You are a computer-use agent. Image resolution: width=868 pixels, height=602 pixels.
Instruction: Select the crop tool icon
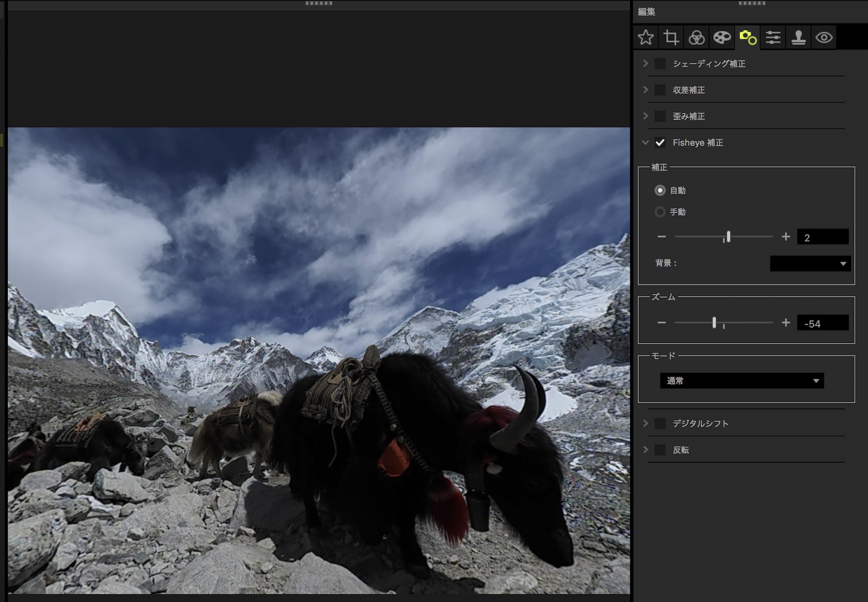(x=671, y=37)
